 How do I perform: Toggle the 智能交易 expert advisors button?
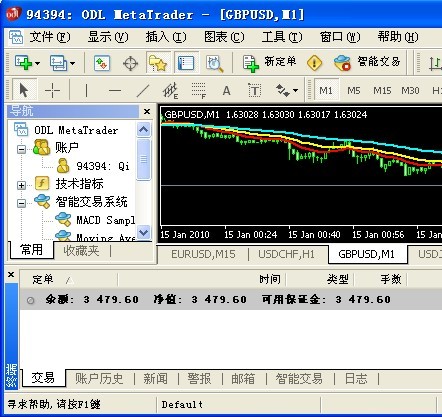coord(367,63)
